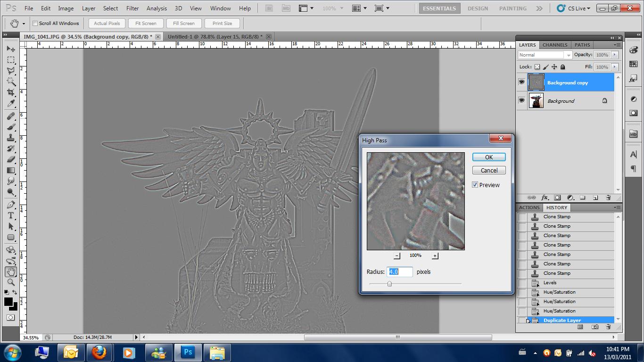Screen dimensions: 644x362
Task: Cancel the High Pass dialog
Action: 489,170
